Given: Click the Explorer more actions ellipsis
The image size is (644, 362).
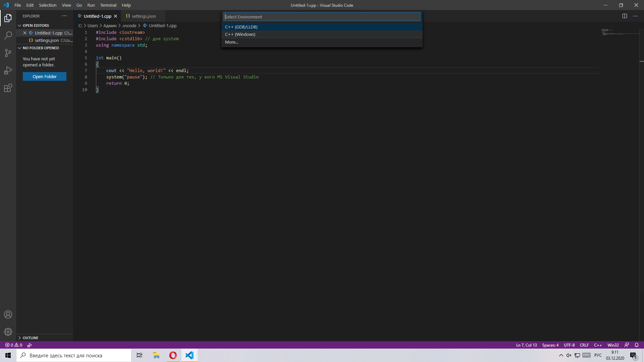Looking at the screenshot, I should [x=64, y=16].
